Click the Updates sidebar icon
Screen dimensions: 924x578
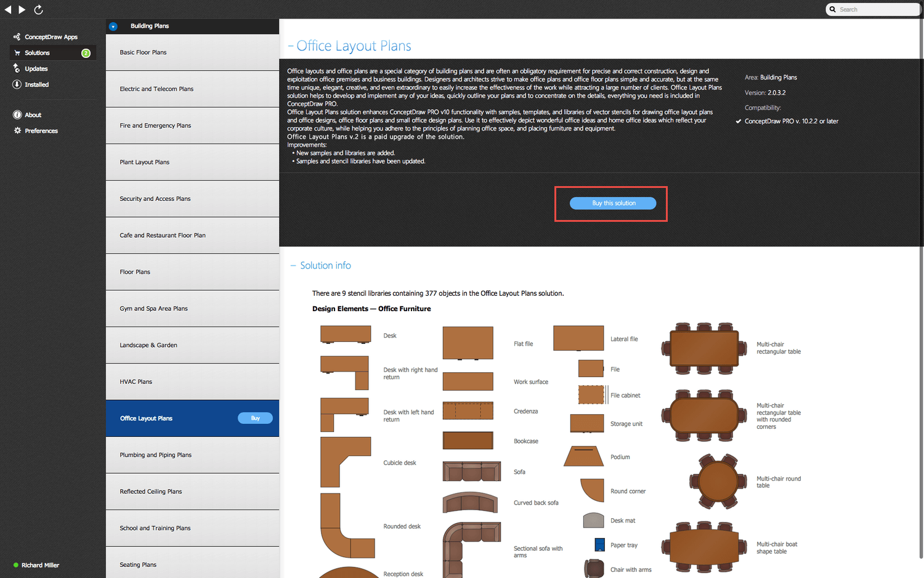pyautogui.click(x=17, y=68)
